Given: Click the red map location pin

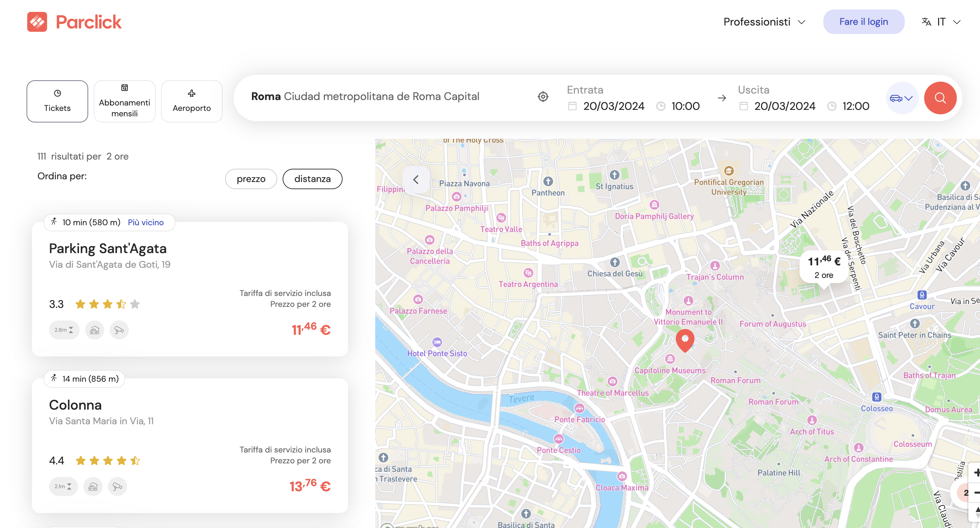Looking at the screenshot, I should 684,340.
